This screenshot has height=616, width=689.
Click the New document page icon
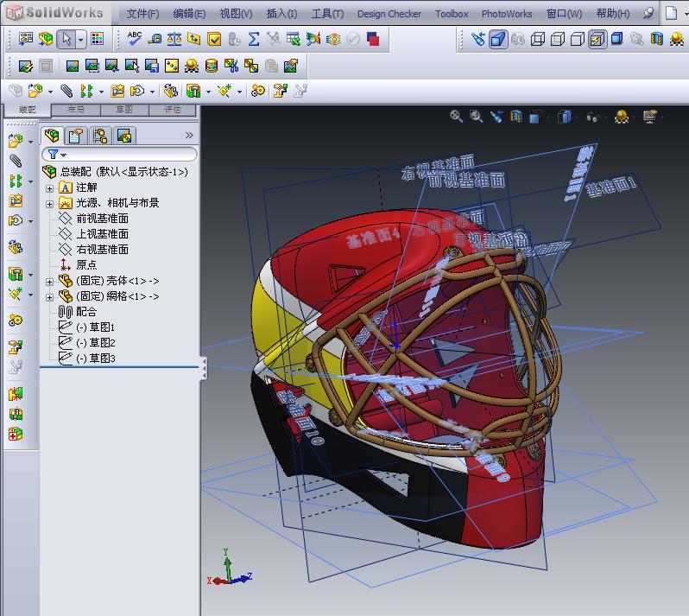click(x=671, y=14)
